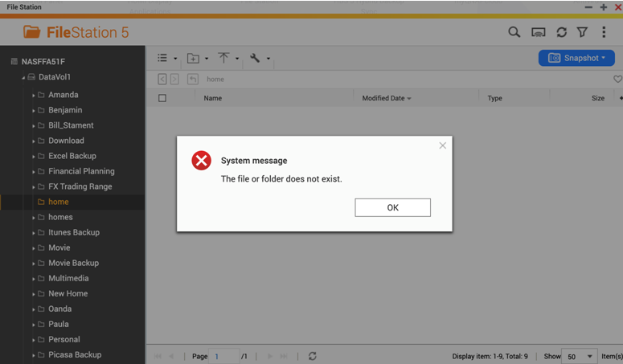This screenshot has width=623, height=364.
Task: Open the Snapshot dropdown button
Action: pyautogui.click(x=576, y=58)
